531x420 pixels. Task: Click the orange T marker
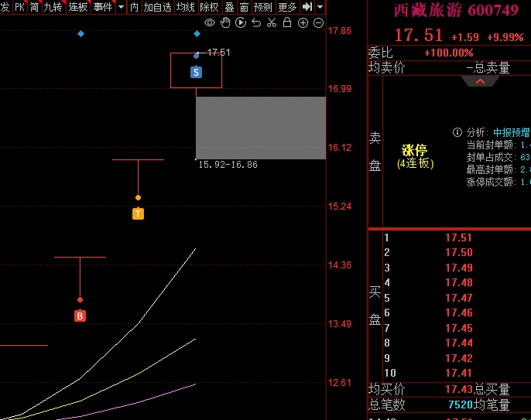tap(138, 214)
